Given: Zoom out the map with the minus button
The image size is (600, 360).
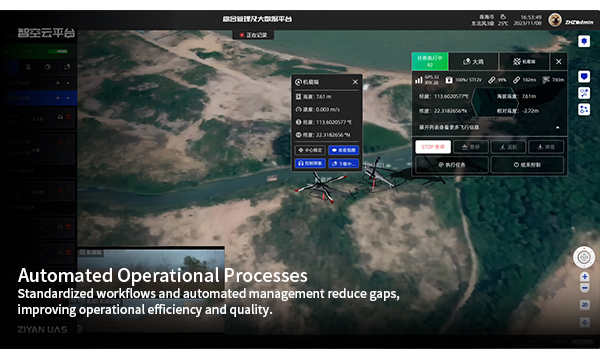Looking at the screenshot, I should coord(584,288).
